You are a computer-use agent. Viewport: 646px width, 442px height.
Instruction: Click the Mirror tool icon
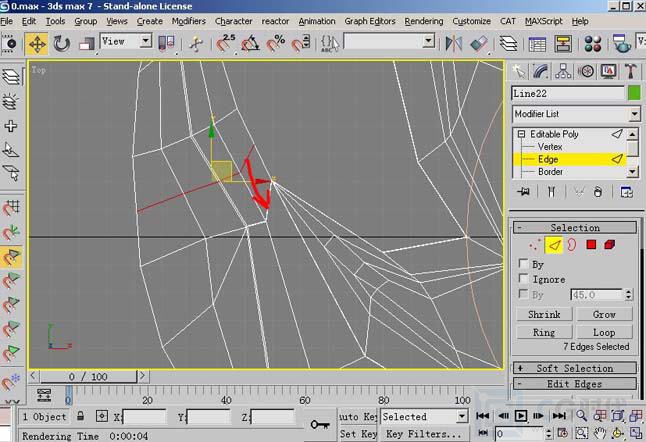(x=454, y=44)
